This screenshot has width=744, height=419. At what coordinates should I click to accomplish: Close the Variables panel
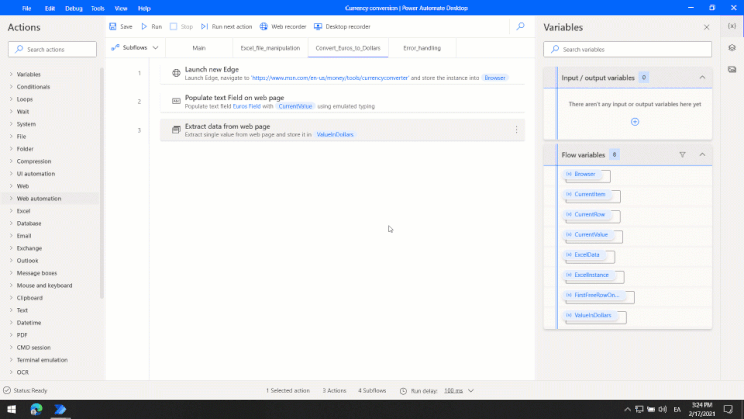707,28
